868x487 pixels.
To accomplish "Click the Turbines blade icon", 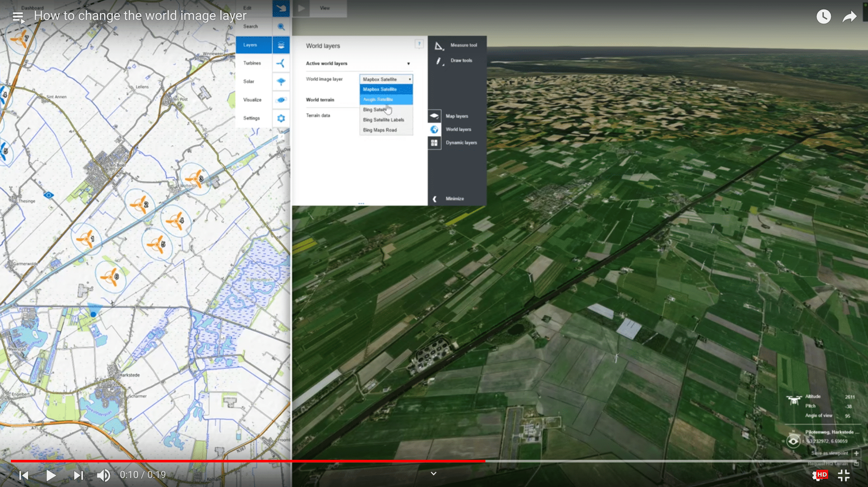I will [x=281, y=63].
